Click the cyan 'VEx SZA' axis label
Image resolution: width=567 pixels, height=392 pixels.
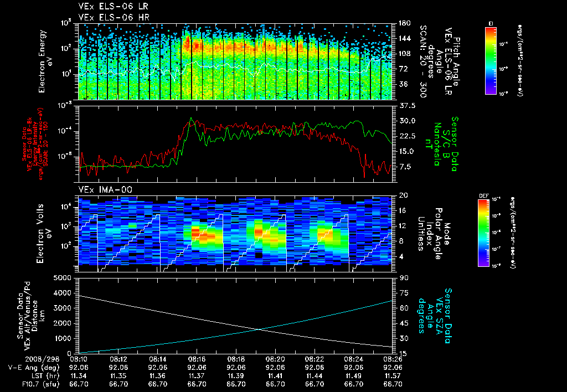click(x=439, y=316)
